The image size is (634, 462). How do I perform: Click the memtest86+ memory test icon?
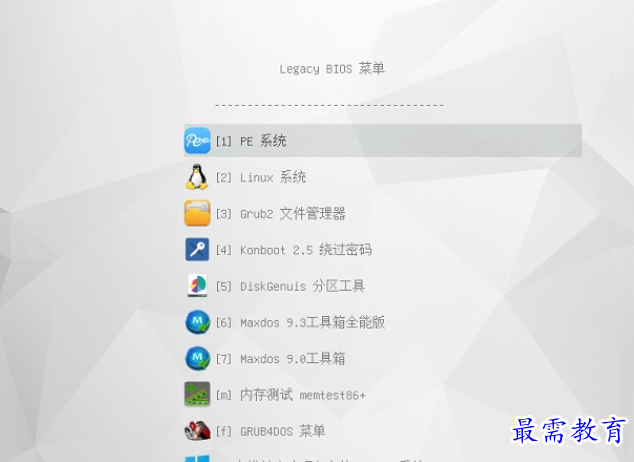click(197, 394)
